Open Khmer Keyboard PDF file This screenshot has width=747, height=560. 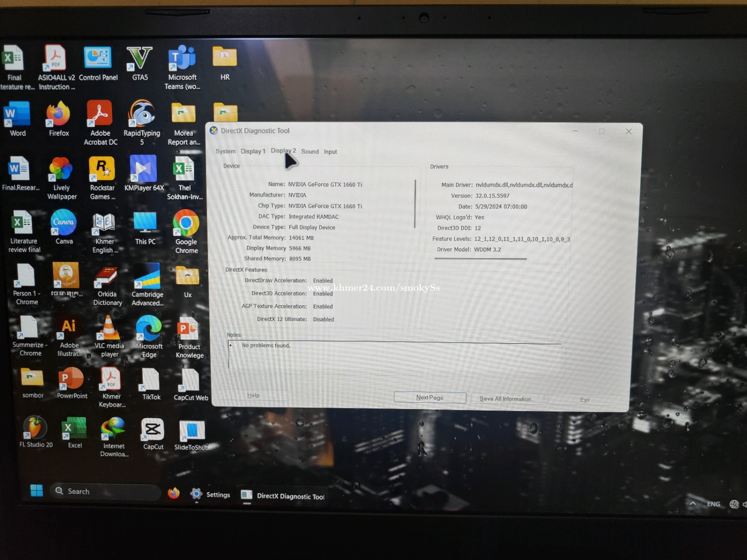(112, 388)
